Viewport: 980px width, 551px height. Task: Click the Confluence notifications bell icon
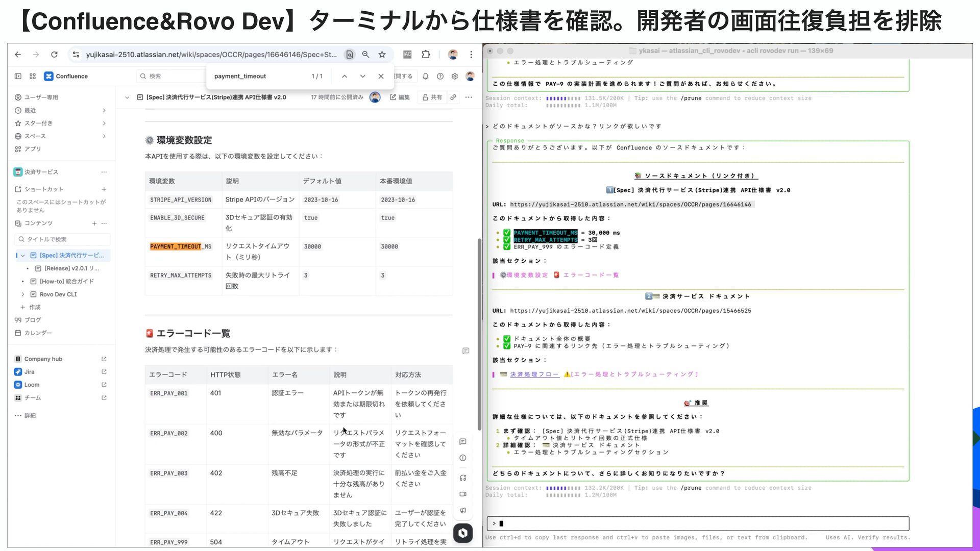click(x=425, y=77)
